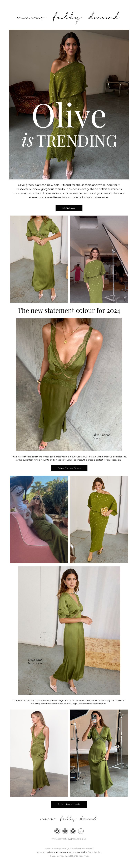Open the Instagram icon in footer
This screenshot has width=138, height=868.
[65, 831]
